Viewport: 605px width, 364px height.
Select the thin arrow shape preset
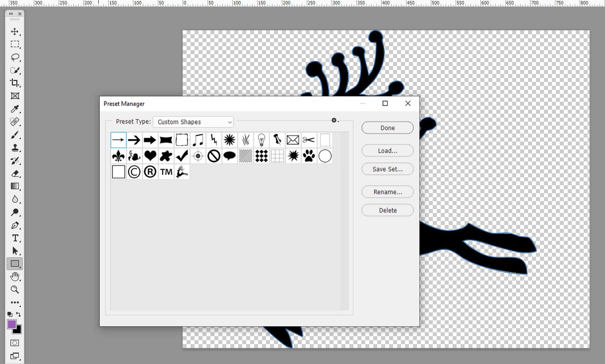(x=119, y=140)
